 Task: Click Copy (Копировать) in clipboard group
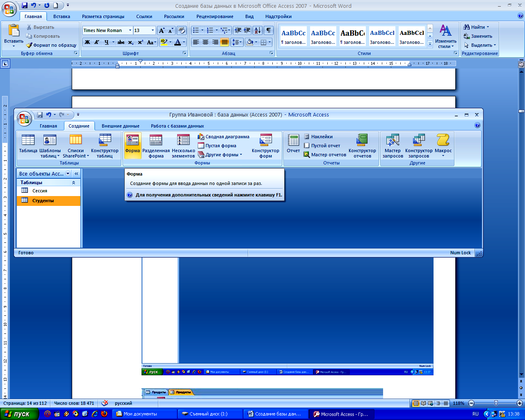point(43,36)
